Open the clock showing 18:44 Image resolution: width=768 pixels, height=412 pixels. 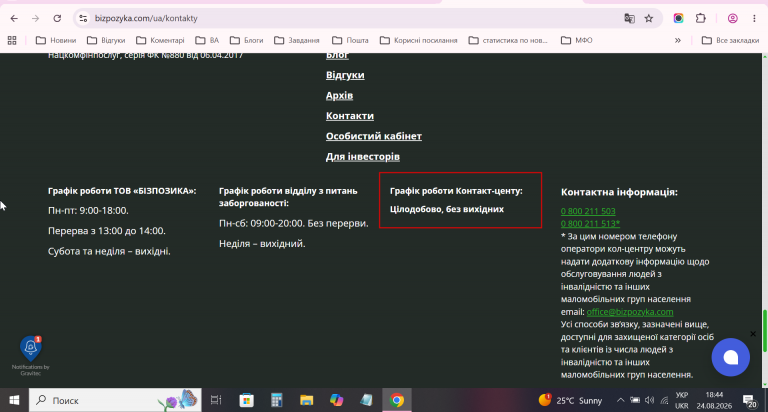pos(714,400)
